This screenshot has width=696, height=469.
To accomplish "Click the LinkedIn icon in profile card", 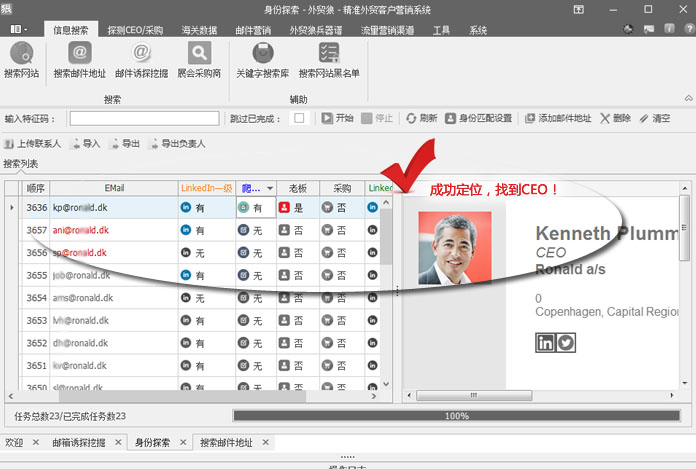I will coord(546,343).
